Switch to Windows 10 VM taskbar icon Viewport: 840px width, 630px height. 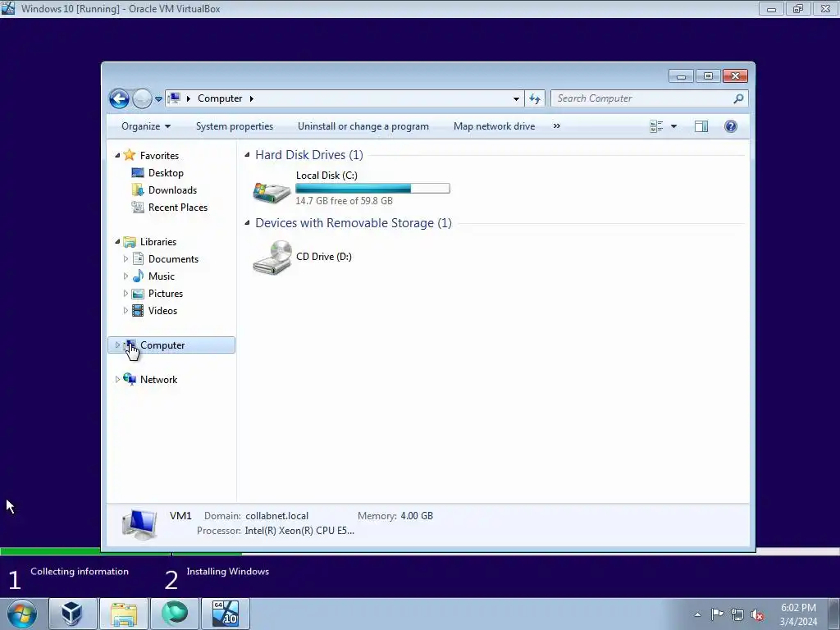(226, 614)
